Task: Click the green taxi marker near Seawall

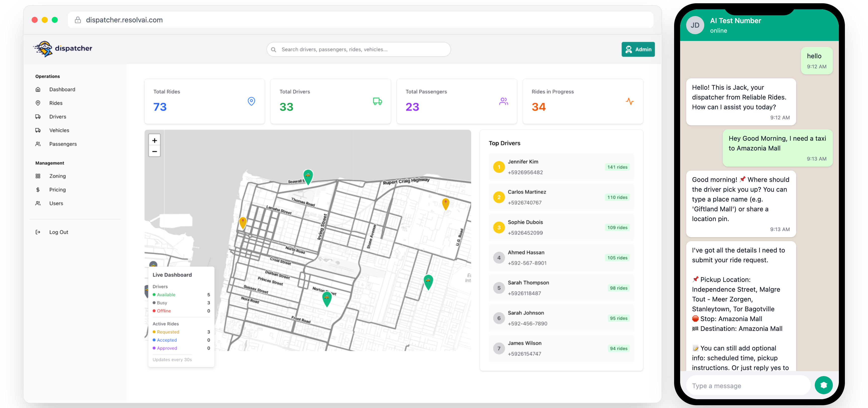Action: [308, 176]
